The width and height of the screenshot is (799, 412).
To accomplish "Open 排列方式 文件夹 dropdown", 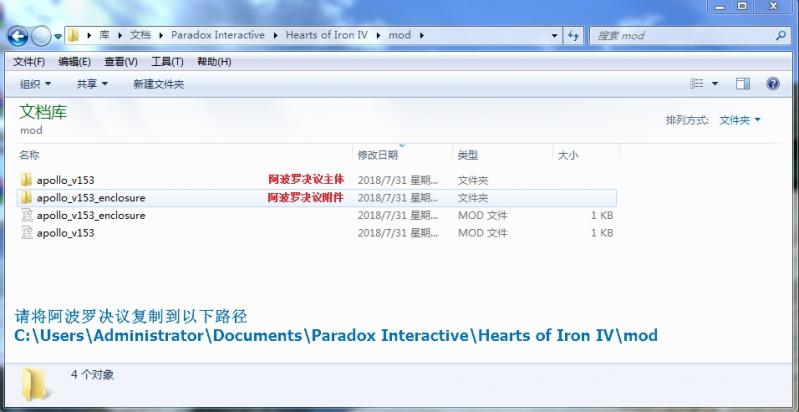I will tap(739, 120).
